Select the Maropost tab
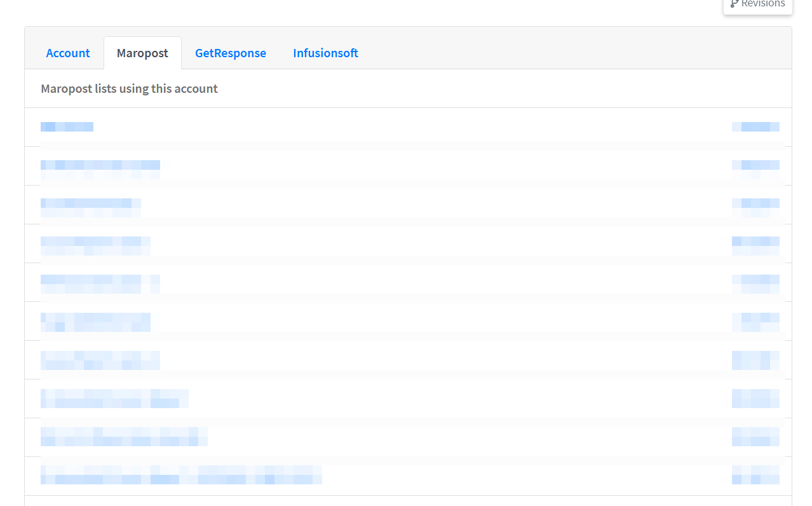Image resolution: width=812 pixels, height=506 pixels. click(x=142, y=53)
